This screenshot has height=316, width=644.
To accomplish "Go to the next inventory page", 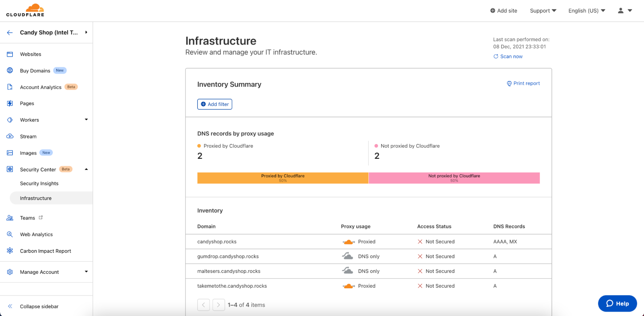I will [x=219, y=305].
